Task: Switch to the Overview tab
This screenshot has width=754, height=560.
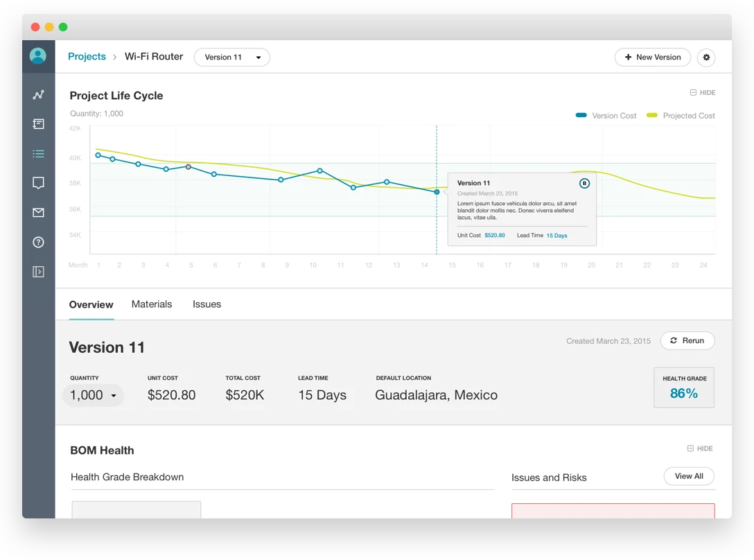Action: click(91, 304)
